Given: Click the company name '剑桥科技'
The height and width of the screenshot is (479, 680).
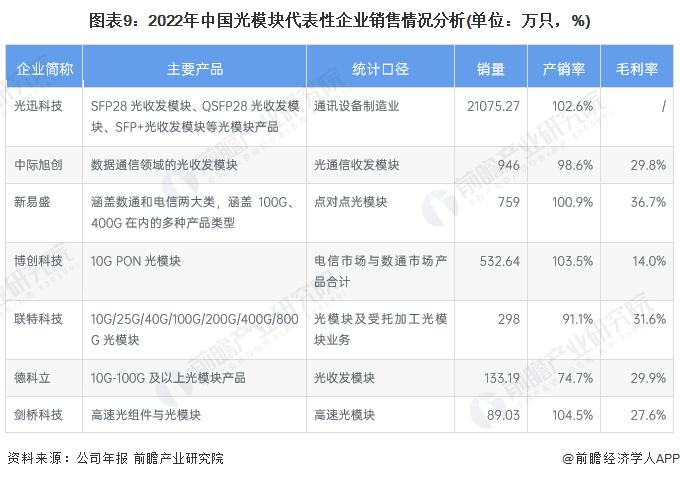Looking at the screenshot, I should click(38, 415).
